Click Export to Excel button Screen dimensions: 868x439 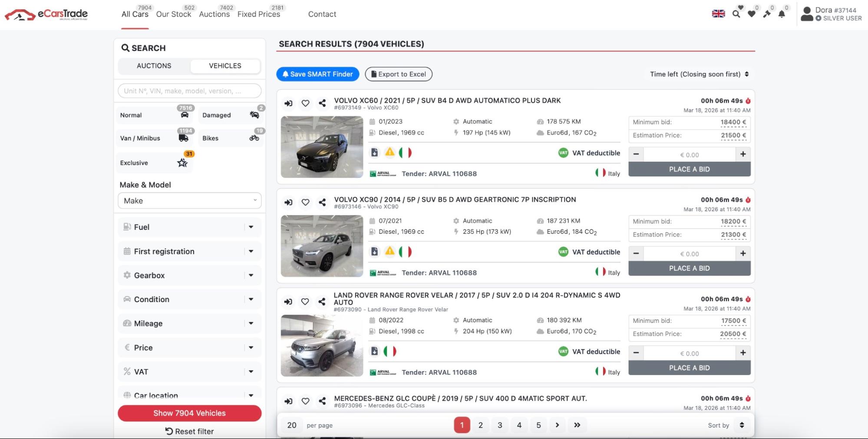(398, 74)
